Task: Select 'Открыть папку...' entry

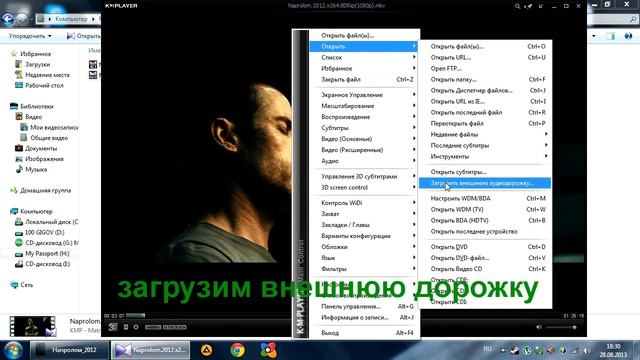Action: [x=485, y=80]
